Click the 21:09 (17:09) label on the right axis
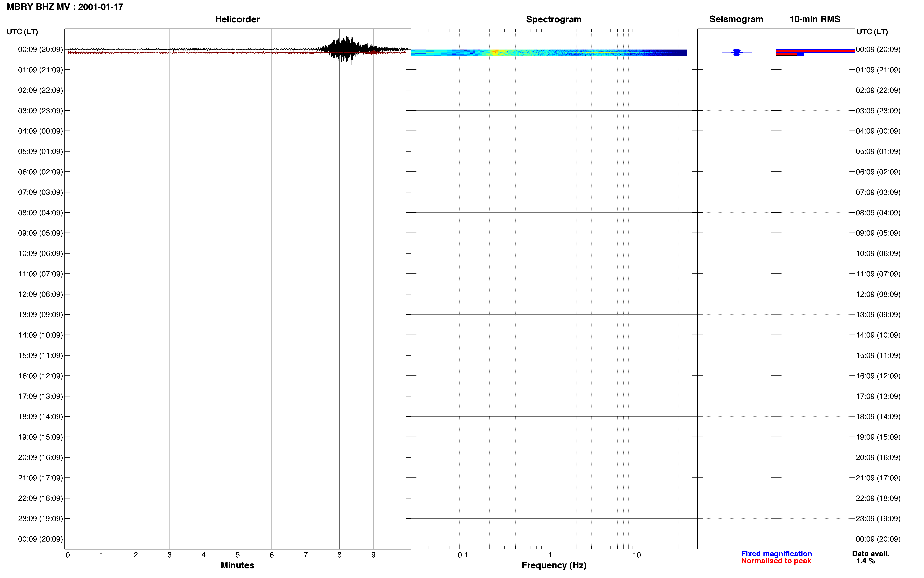Screen dimensions: 924x578 pyautogui.click(x=878, y=478)
